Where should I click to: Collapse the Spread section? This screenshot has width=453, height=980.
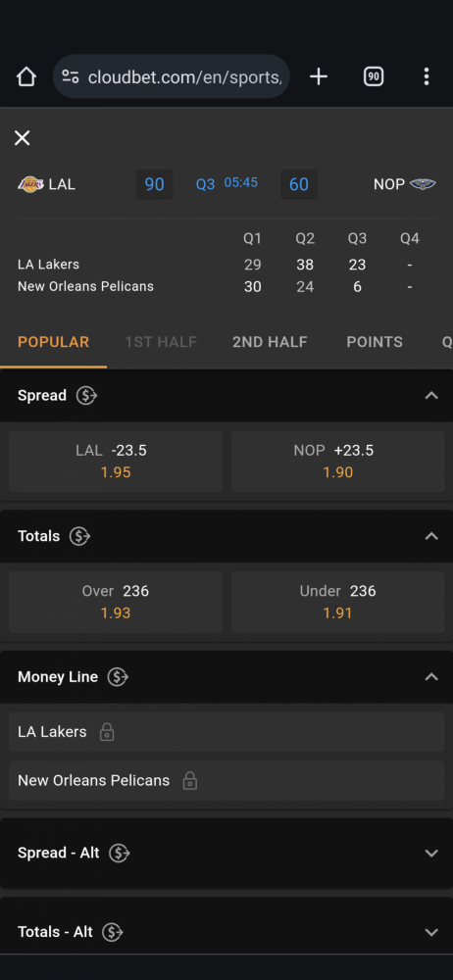click(431, 396)
